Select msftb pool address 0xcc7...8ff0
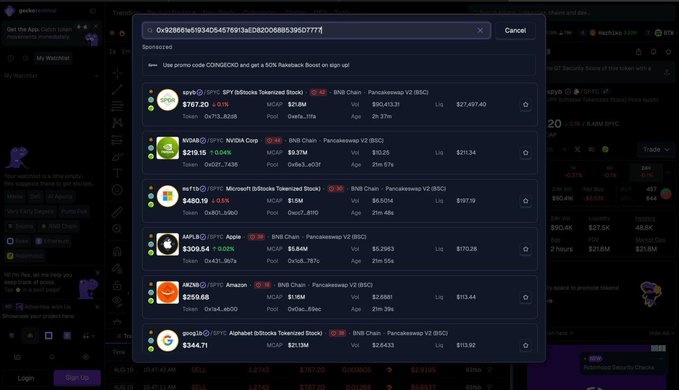Viewport: 679px width, 390px height. [303, 213]
